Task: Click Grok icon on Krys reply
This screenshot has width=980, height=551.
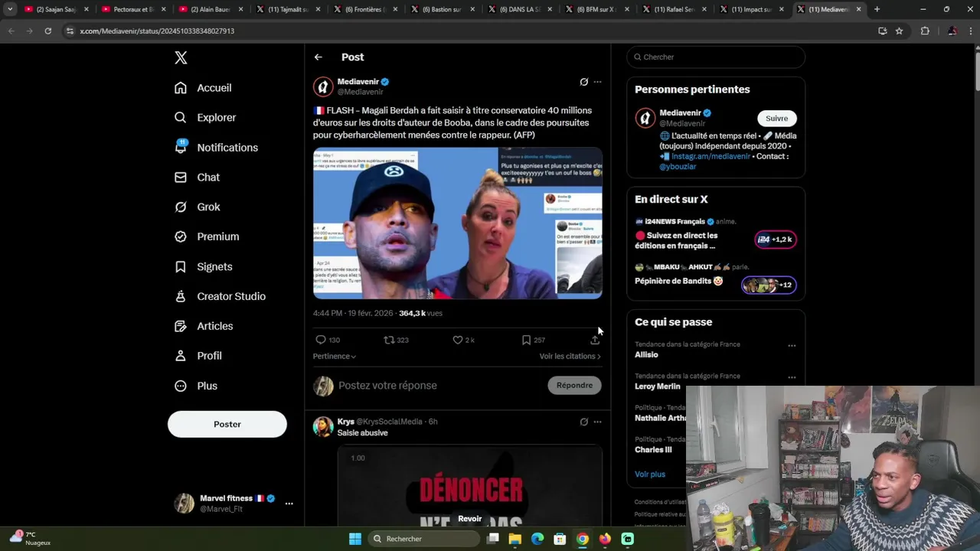Action: tap(583, 422)
